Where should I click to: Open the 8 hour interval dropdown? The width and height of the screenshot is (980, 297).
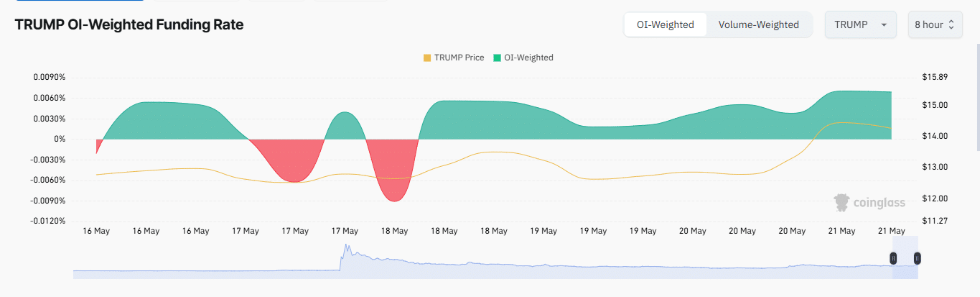point(934,24)
